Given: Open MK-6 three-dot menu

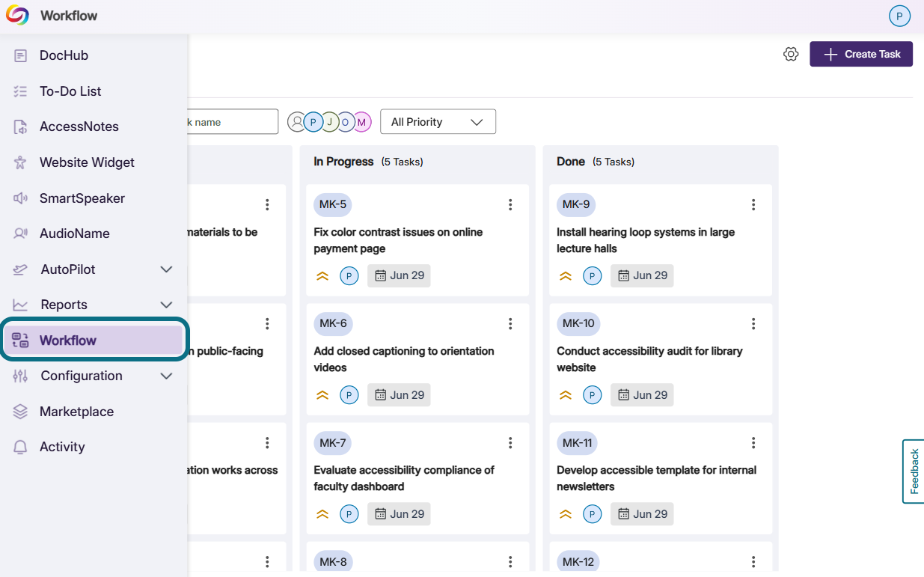Looking at the screenshot, I should click(510, 323).
